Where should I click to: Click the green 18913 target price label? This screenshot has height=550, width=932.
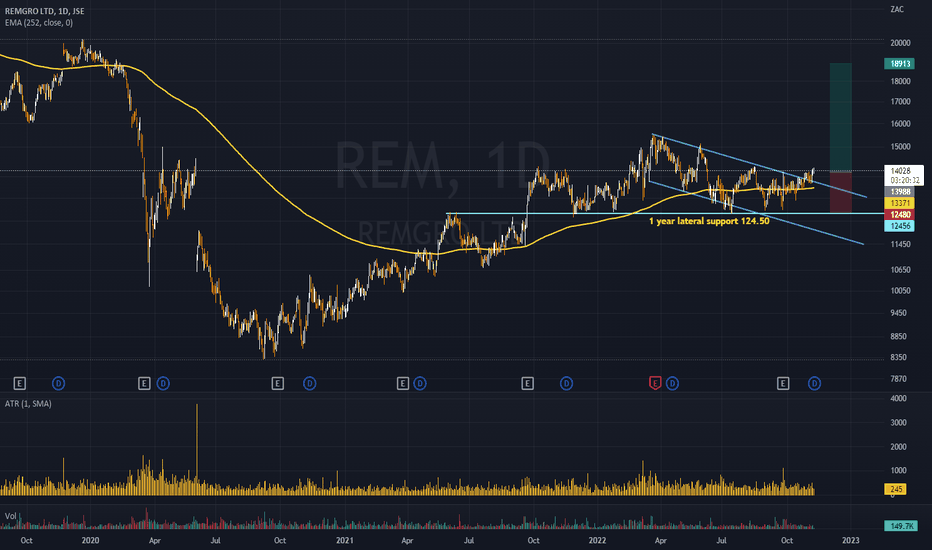click(x=901, y=64)
